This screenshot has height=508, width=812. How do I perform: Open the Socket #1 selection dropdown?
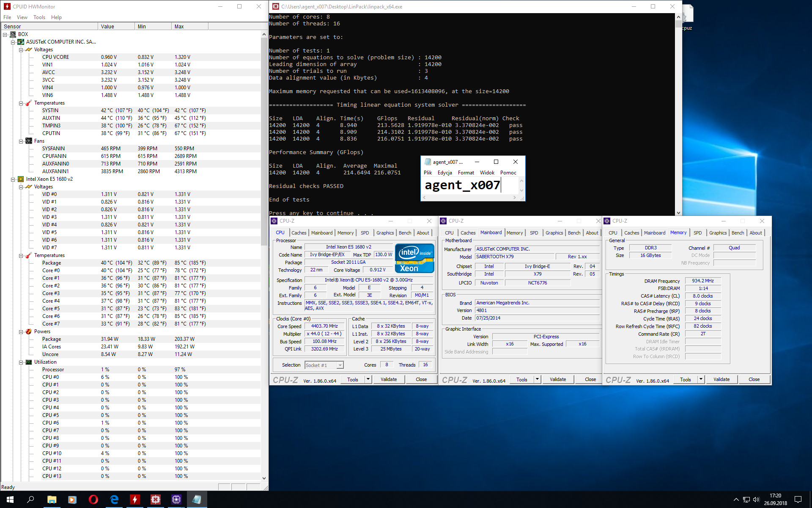point(340,365)
